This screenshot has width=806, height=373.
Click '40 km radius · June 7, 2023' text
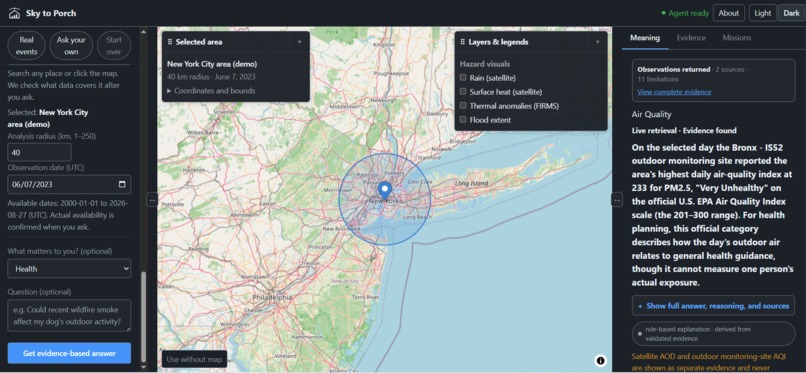point(211,77)
